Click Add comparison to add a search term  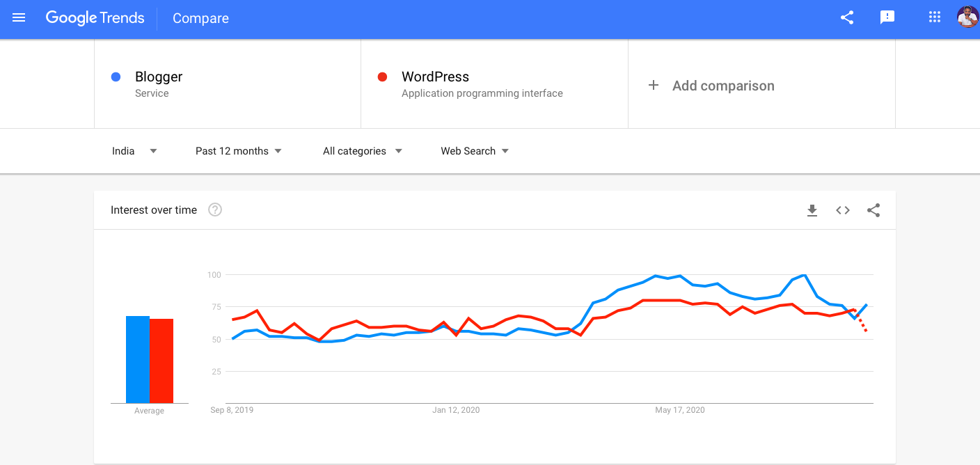(x=723, y=85)
